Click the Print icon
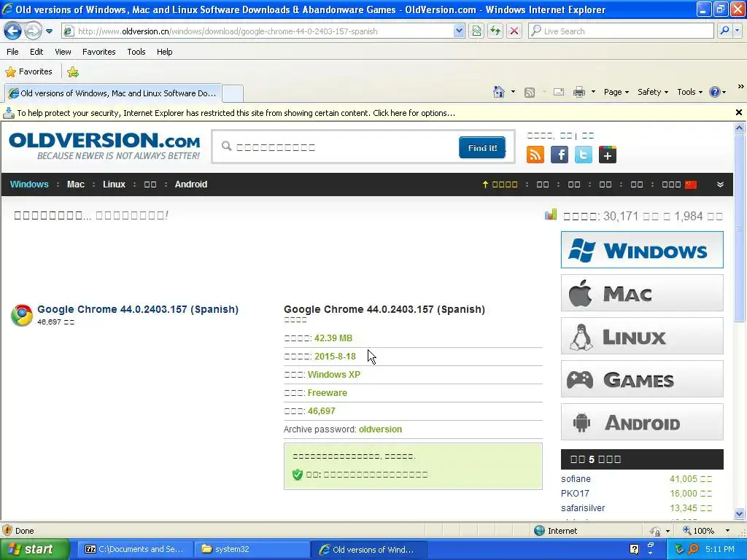The image size is (747, 560). click(x=578, y=92)
